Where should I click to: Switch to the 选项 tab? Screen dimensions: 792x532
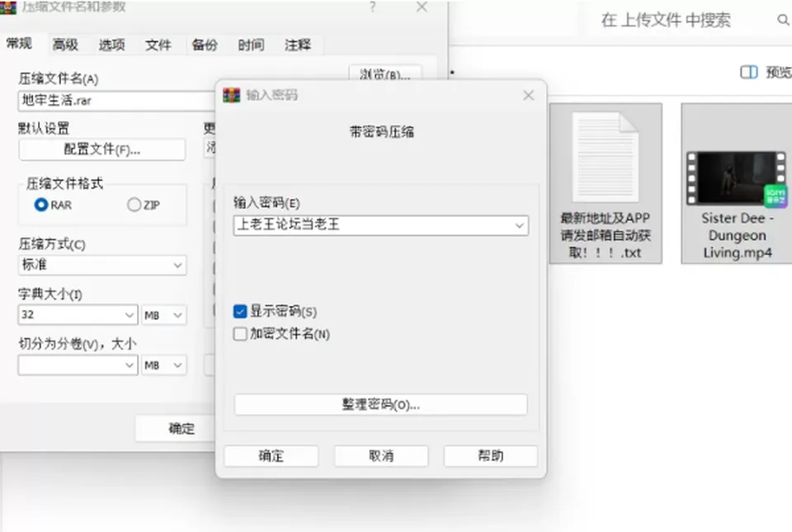point(111,45)
